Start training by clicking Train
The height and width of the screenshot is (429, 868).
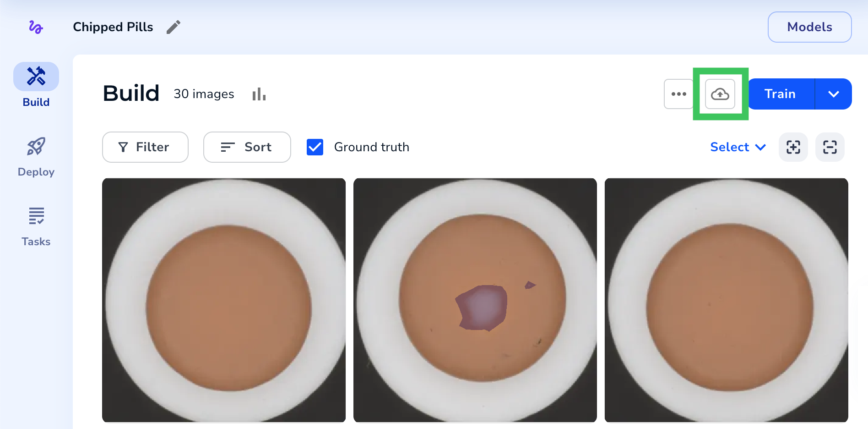click(780, 93)
